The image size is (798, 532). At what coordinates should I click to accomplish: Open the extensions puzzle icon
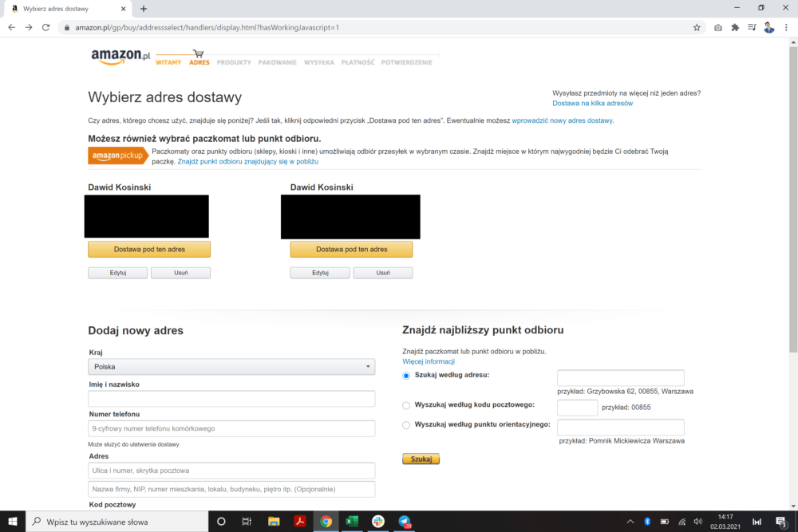coord(735,27)
